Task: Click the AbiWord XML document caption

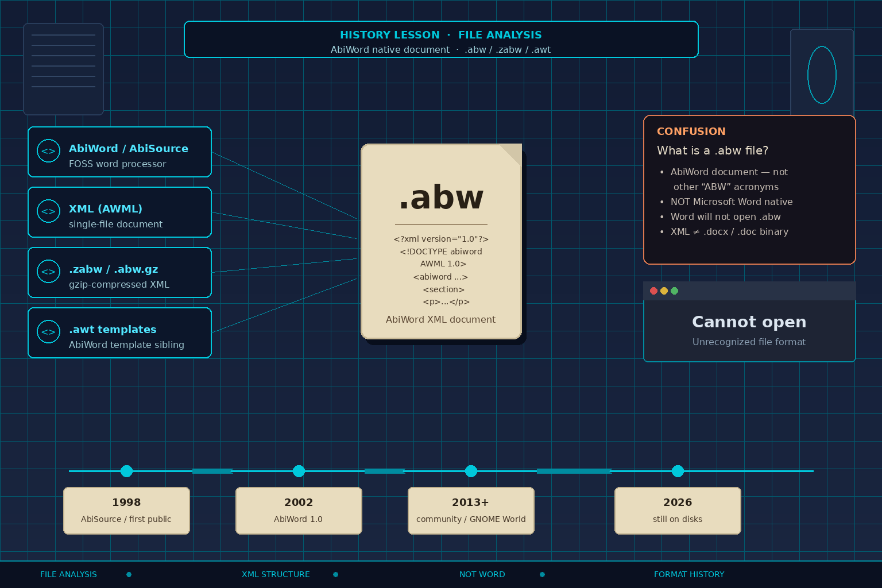Action: pyautogui.click(x=441, y=319)
